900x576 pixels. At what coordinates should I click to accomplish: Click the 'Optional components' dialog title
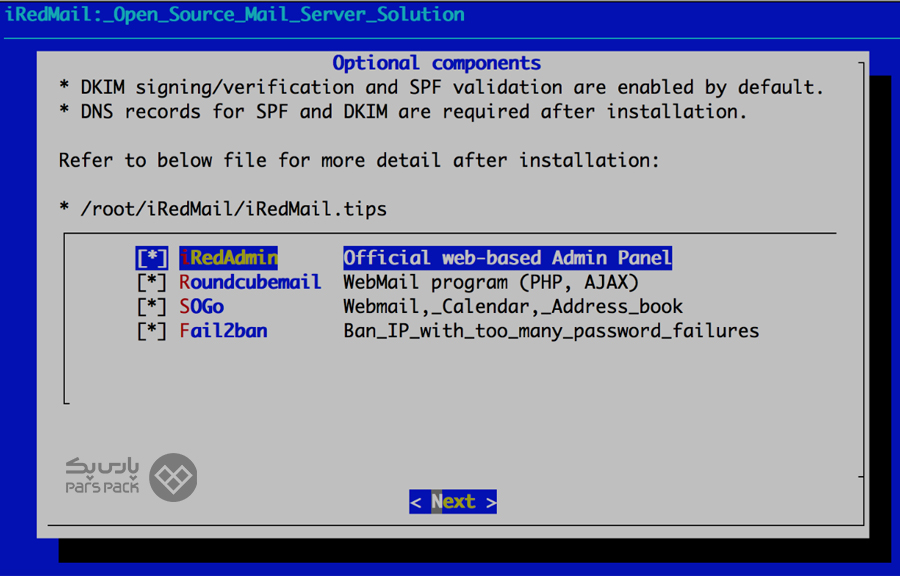point(436,63)
